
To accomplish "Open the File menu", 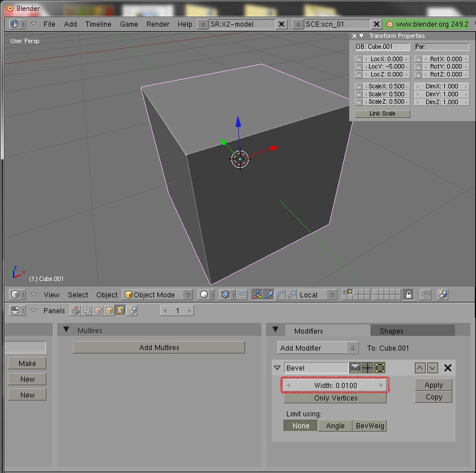I will (x=49, y=24).
